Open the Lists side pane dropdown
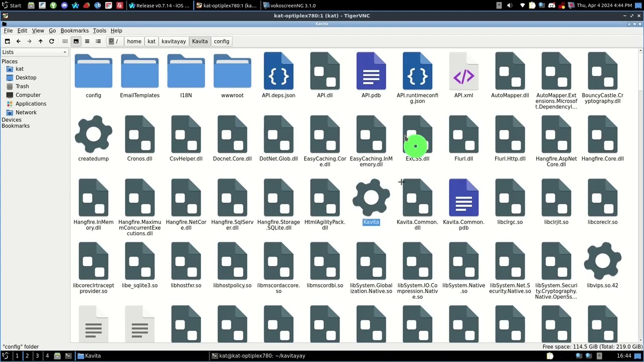Screen dimensions: 644x362 34,52
